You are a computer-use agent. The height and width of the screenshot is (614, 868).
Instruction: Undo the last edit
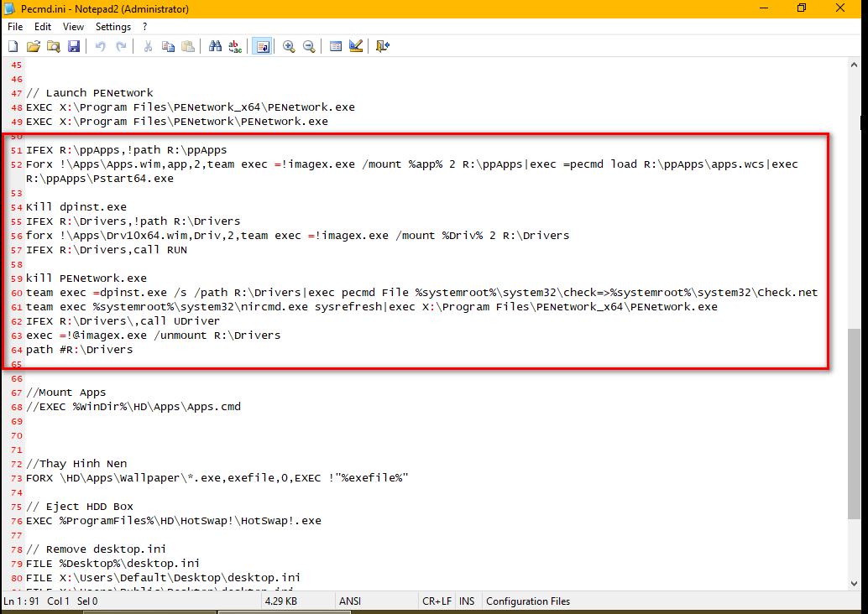tap(100, 46)
